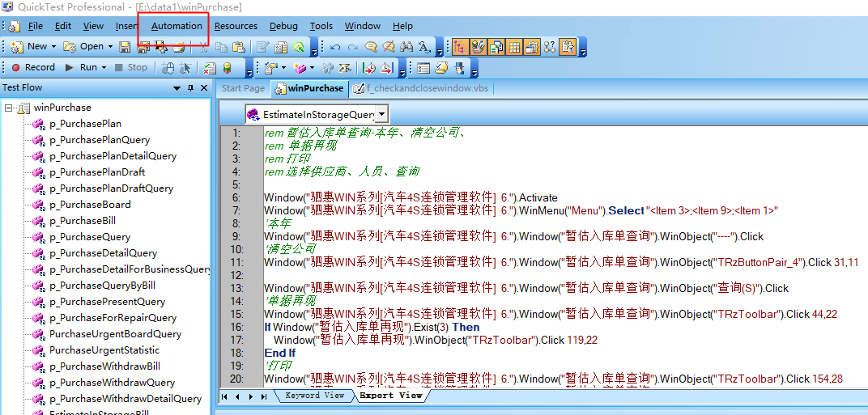Select p_PurchasePlan in the Test Flow tree
This screenshot has width=868, height=415.
(x=85, y=124)
